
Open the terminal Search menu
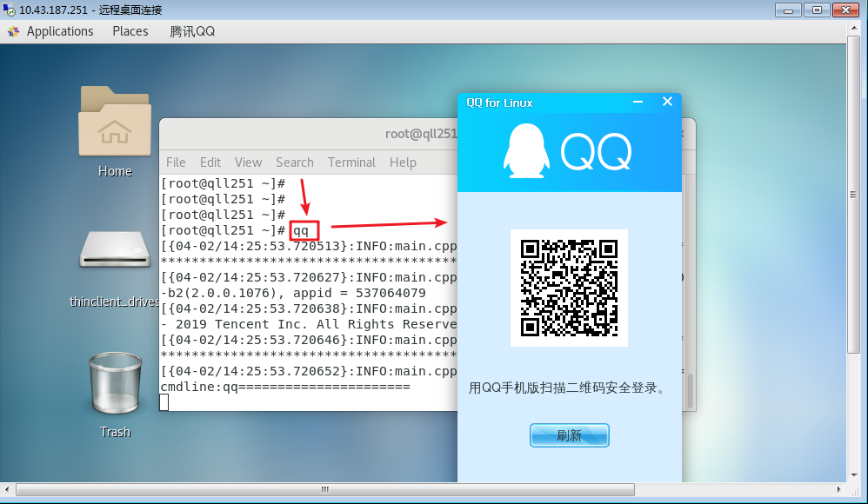click(x=295, y=162)
